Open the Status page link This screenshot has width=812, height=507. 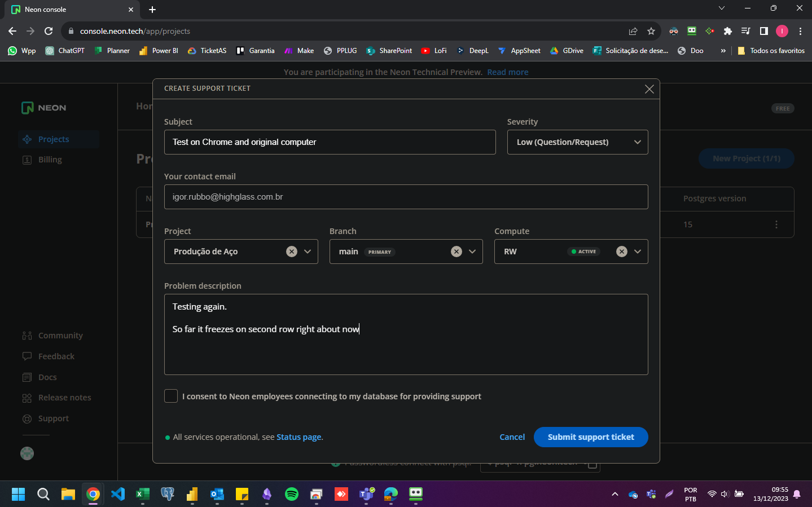coord(299,437)
